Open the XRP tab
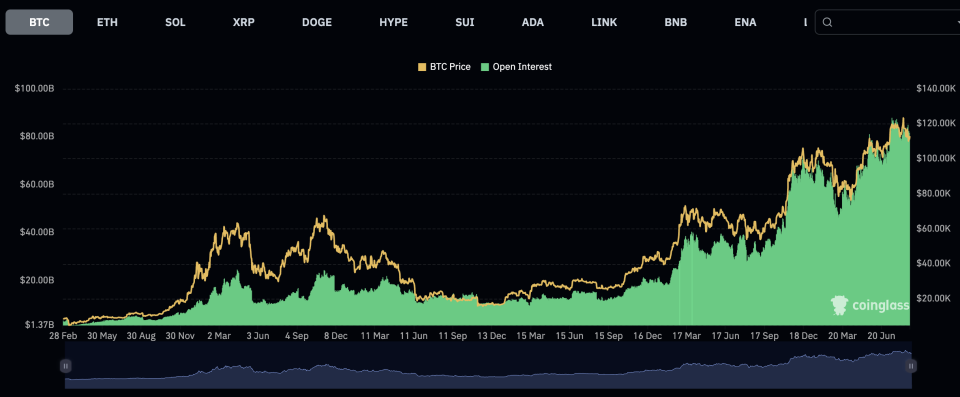Image resolution: width=960 pixels, height=397 pixels. [x=244, y=22]
